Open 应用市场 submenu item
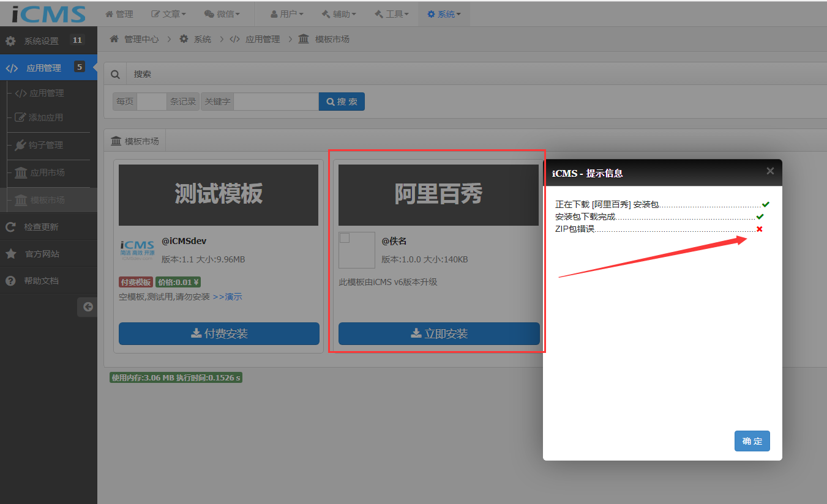The width and height of the screenshot is (827, 504). click(47, 172)
